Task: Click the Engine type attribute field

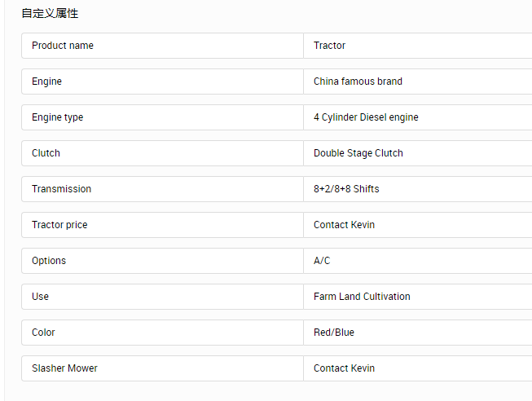Action: [x=162, y=117]
